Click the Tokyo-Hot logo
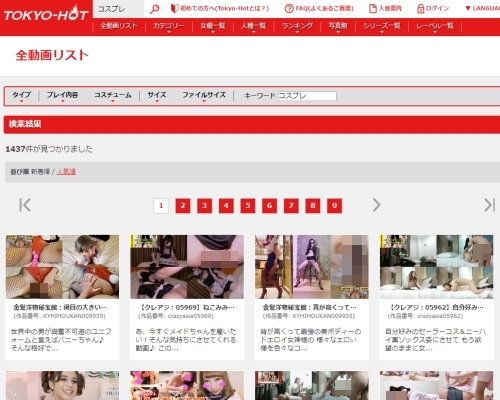500x400 pixels. 46,14
